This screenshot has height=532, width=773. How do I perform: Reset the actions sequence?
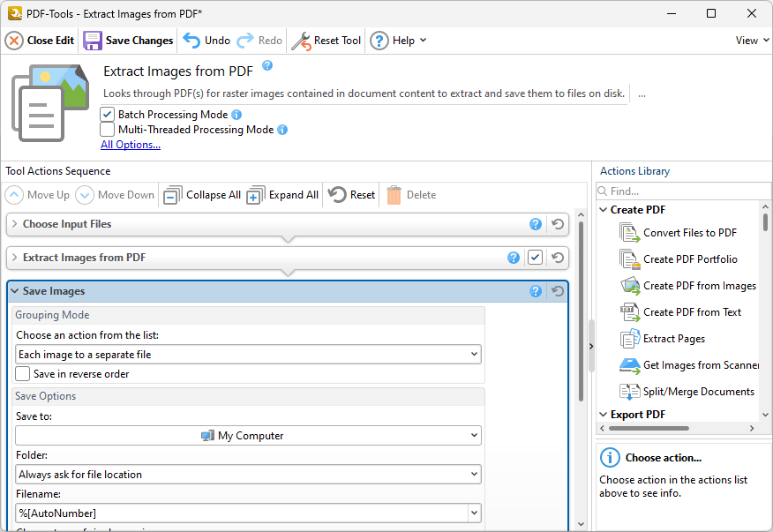click(352, 195)
